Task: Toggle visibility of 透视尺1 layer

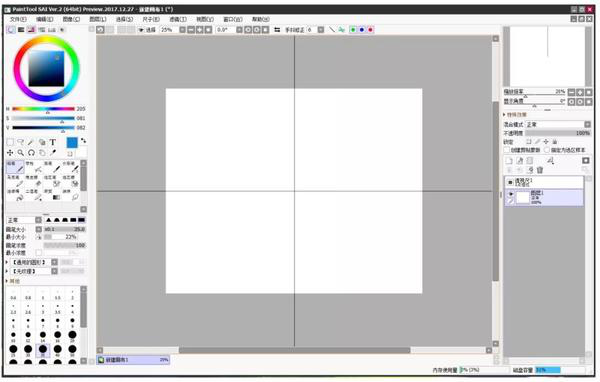Action: [x=510, y=183]
